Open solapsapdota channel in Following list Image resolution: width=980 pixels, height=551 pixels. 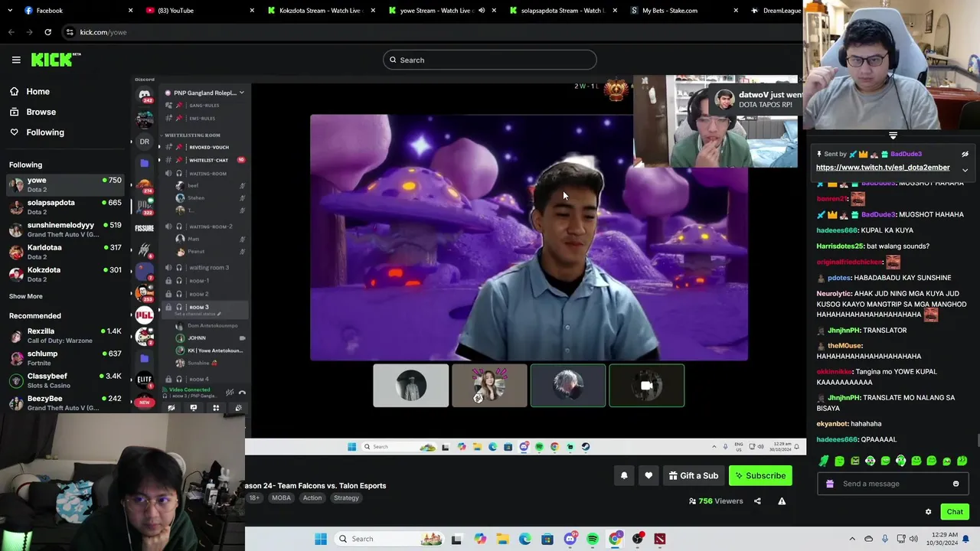click(65, 207)
